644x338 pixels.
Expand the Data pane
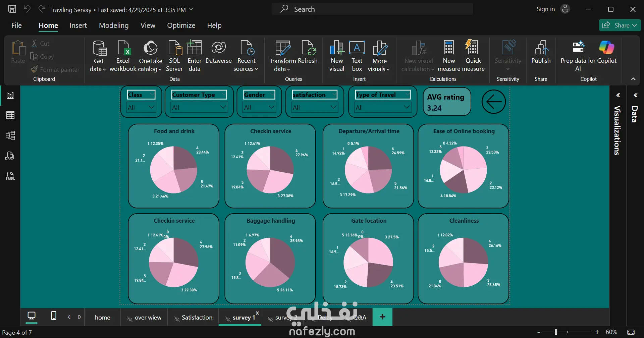pos(635,96)
